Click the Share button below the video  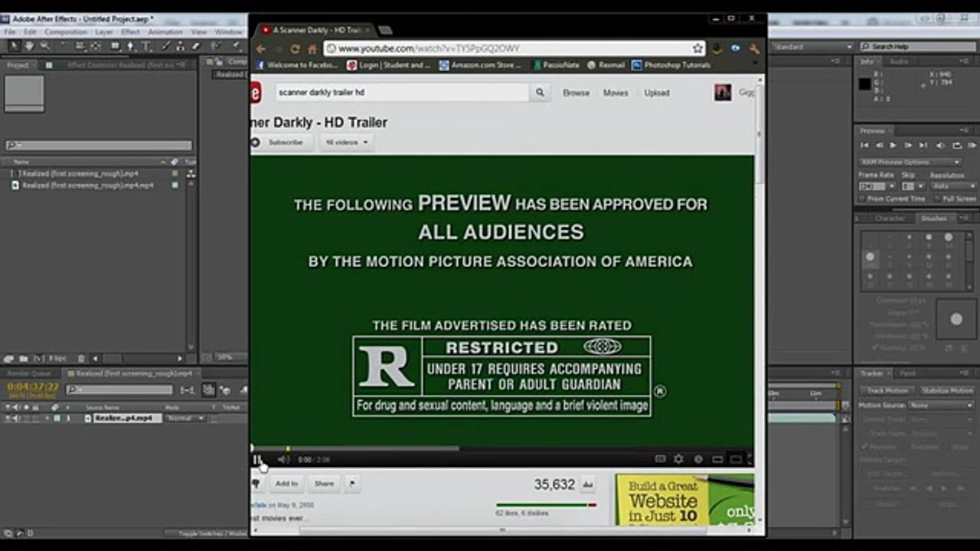coord(325,484)
